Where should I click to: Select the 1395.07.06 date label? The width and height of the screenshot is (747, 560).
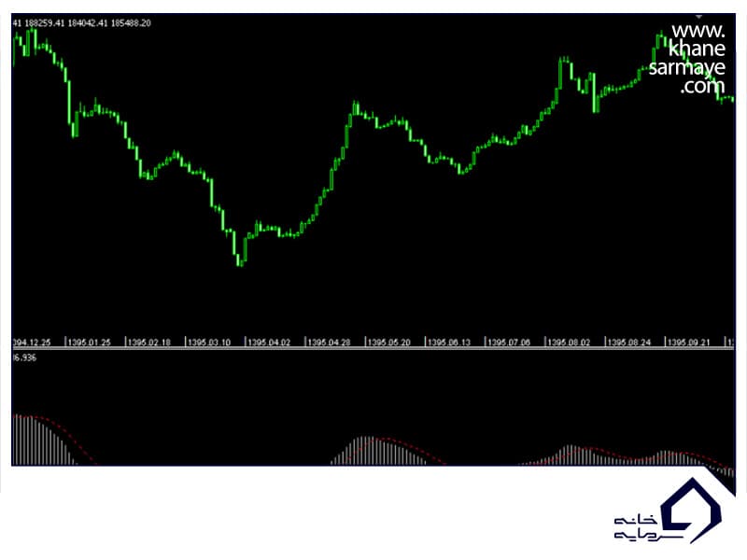coord(509,343)
